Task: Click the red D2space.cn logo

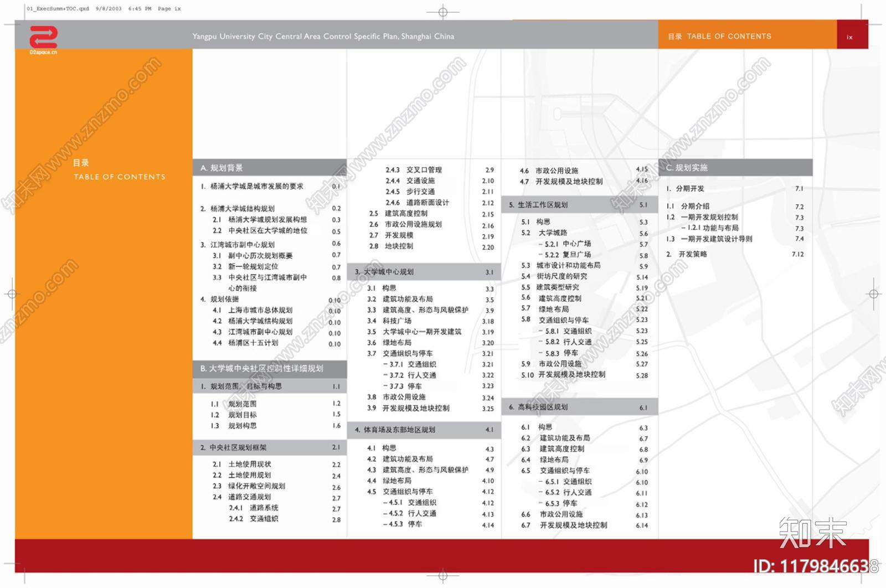Action: click(x=43, y=40)
